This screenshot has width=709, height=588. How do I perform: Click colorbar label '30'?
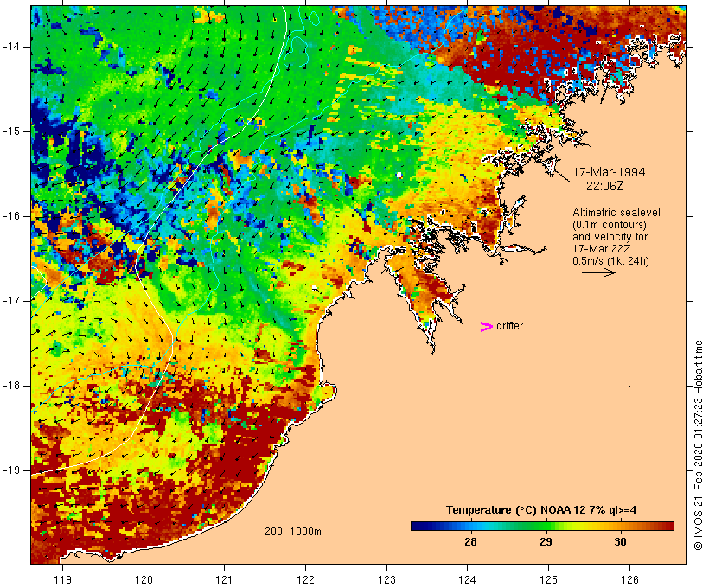tap(621, 542)
